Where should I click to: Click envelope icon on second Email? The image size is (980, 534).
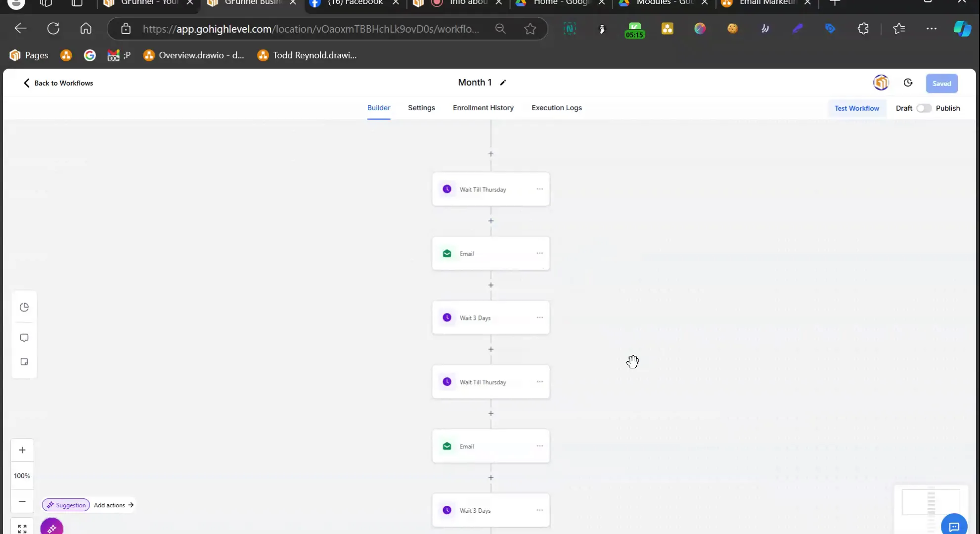coord(447,446)
